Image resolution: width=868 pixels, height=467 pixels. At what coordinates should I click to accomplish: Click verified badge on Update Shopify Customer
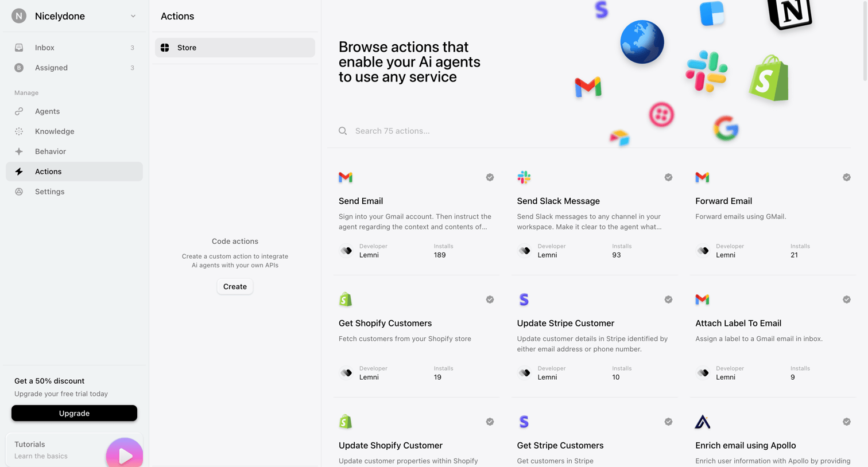tap(490, 422)
